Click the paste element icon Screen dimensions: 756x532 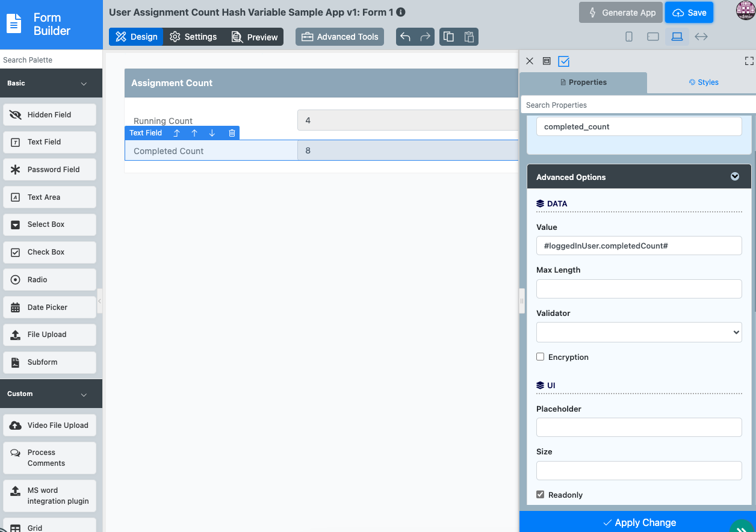[469, 37]
